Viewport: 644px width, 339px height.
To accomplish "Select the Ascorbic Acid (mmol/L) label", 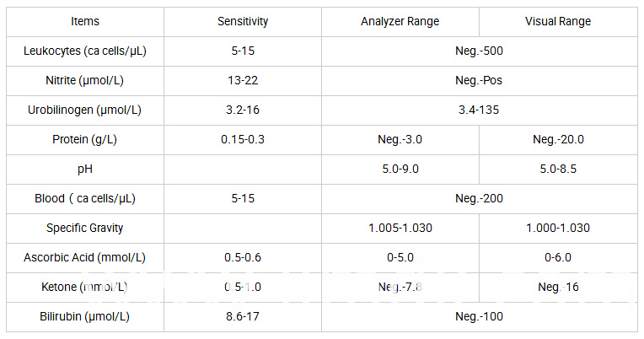I will coord(84,258).
